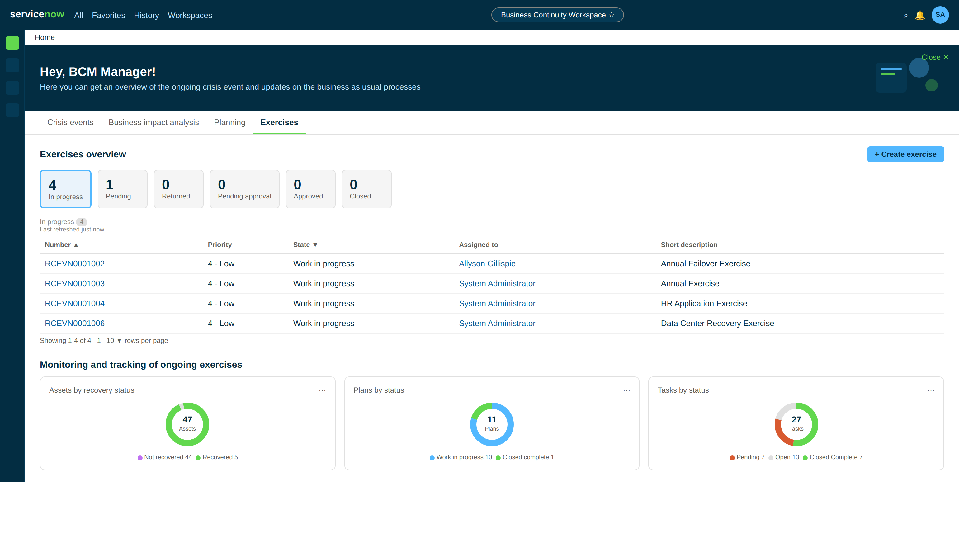The image size is (959, 560).
Task: Open the History menu
Action: tap(147, 15)
